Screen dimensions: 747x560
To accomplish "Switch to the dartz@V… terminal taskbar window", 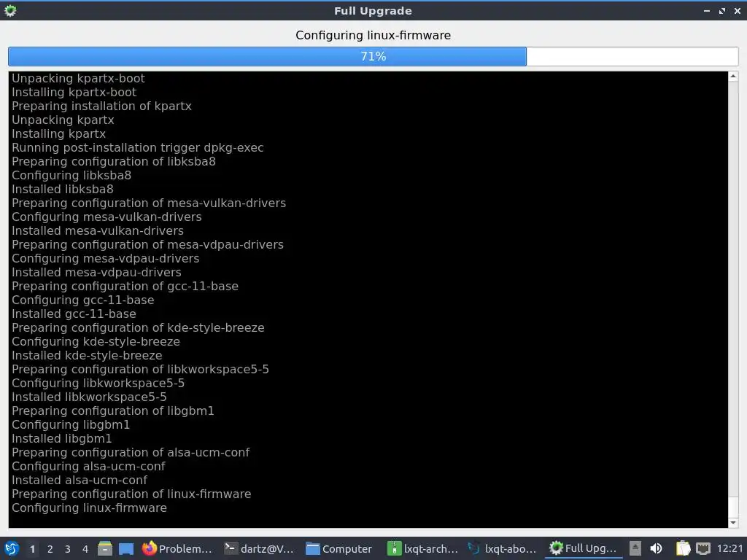I will [260, 548].
